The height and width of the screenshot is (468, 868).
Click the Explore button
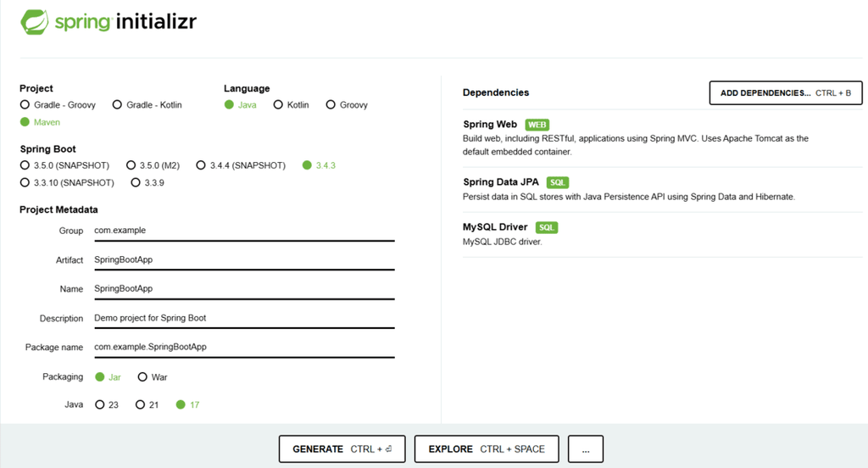487,449
